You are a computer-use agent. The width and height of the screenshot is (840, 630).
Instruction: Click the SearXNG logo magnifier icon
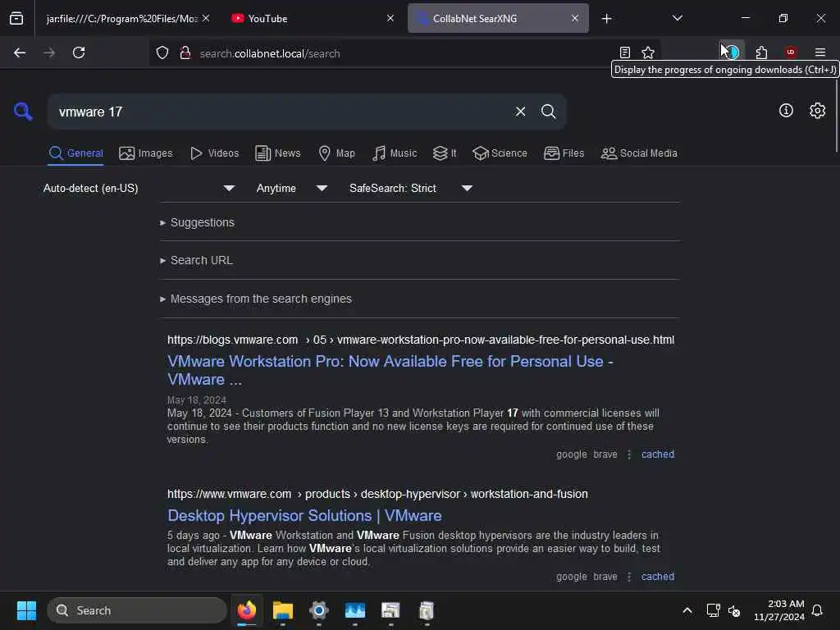tap(23, 112)
